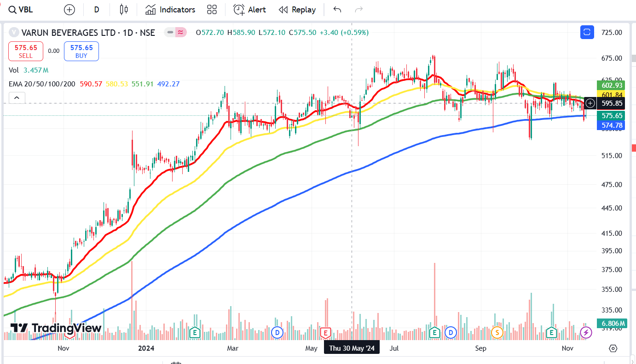The height and width of the screenshot is (364, 636).
Task: Select the EMA 20/50/100/200 indicator legend
Action: 43,84
